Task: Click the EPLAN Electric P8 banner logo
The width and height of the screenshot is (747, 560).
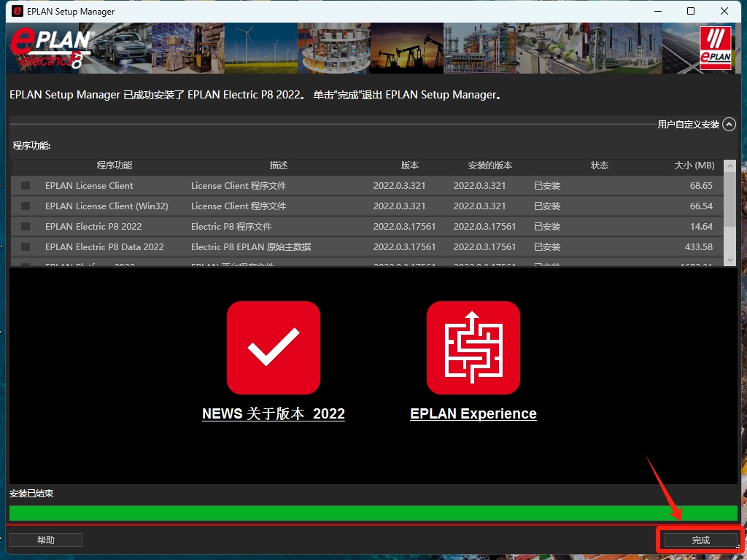Action: 51,49
